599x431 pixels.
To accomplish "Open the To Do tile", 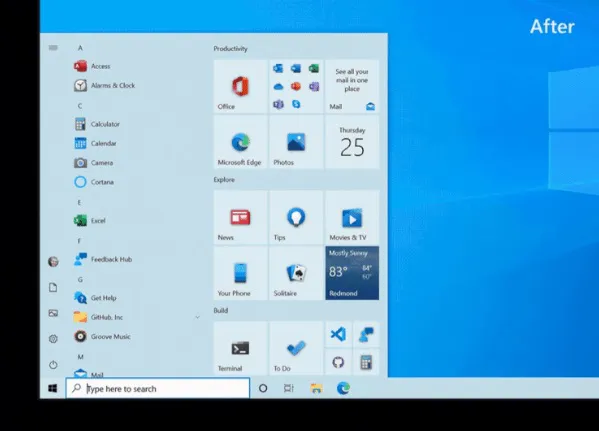I will [x=296, y=348].
